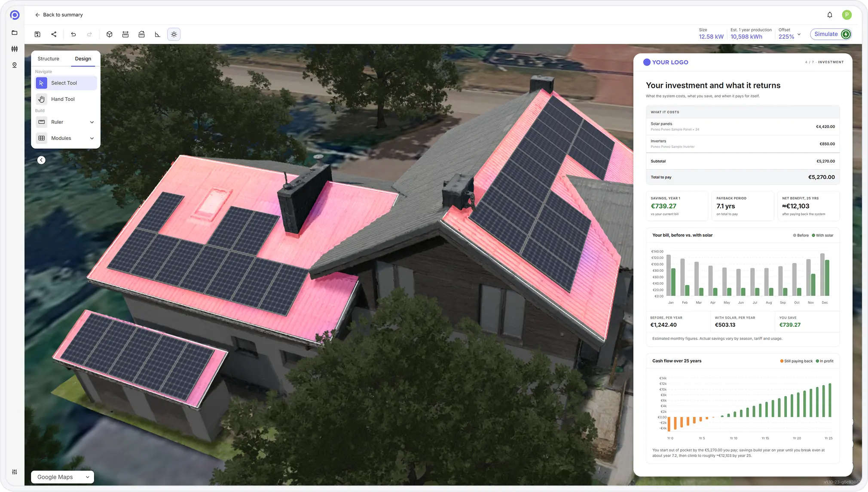Click the Total to pay row
868x492 pixels.
pos(743,177)
